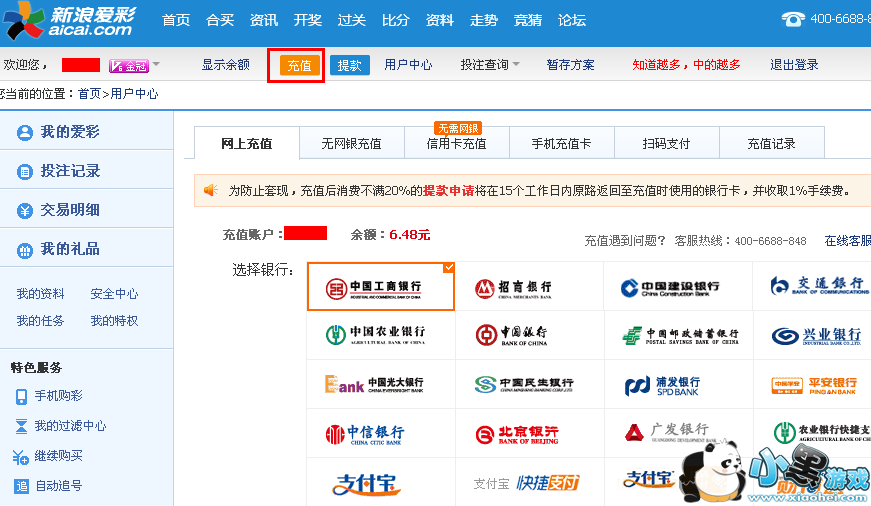Open 资料 in top navigation

tap(440, 21)
